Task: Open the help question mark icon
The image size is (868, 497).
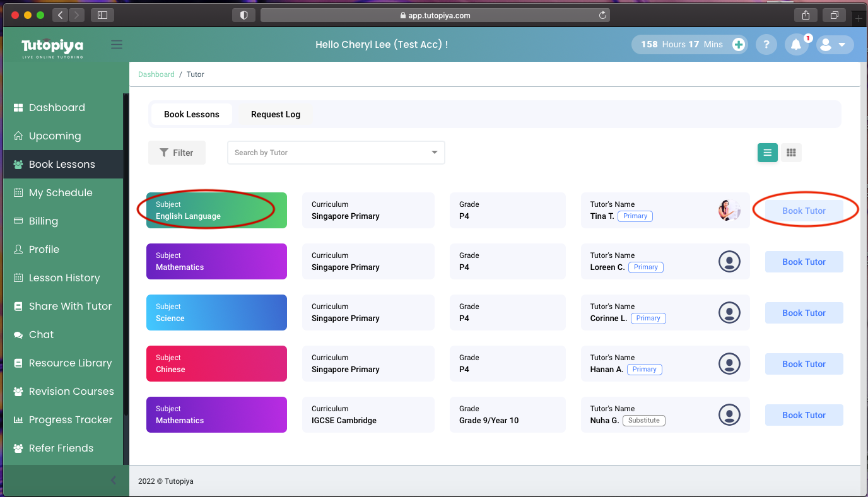Action: coord(766,45)
